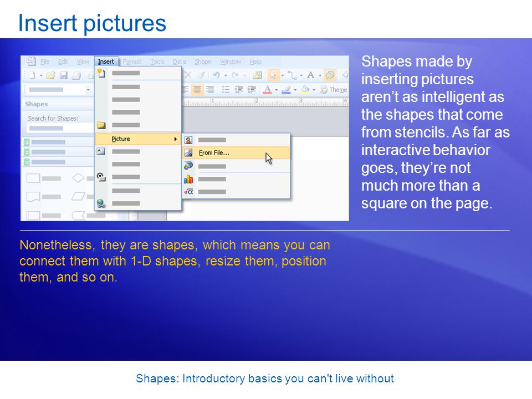Screen dimensions: 532x399
Task: Open the Pointer Tool dropdown arrow
Action: click(282, 75)
